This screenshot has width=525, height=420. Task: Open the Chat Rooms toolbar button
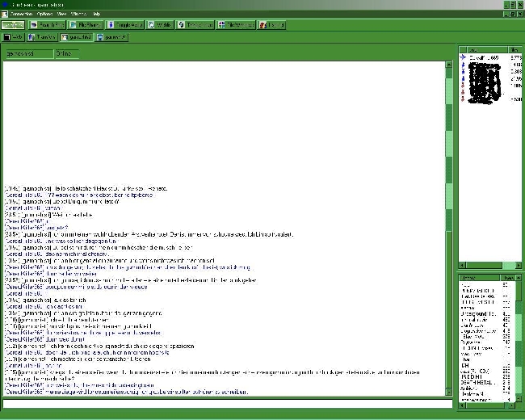(13, 25)
